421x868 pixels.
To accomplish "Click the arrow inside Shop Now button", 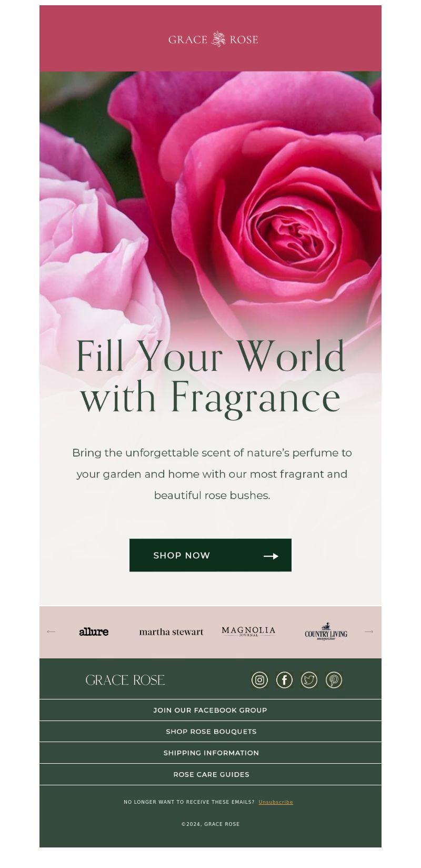I will click(x=271, y=556).
